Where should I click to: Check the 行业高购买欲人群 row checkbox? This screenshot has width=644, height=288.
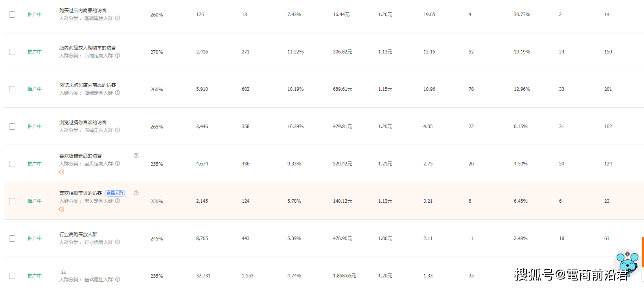[12, 238]
